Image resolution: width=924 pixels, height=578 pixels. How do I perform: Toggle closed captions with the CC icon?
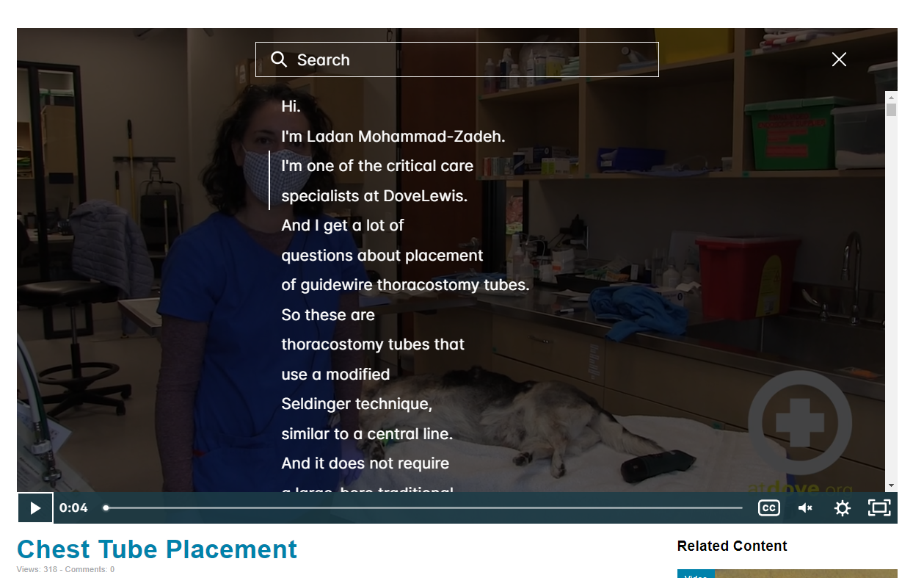(768, 507)
